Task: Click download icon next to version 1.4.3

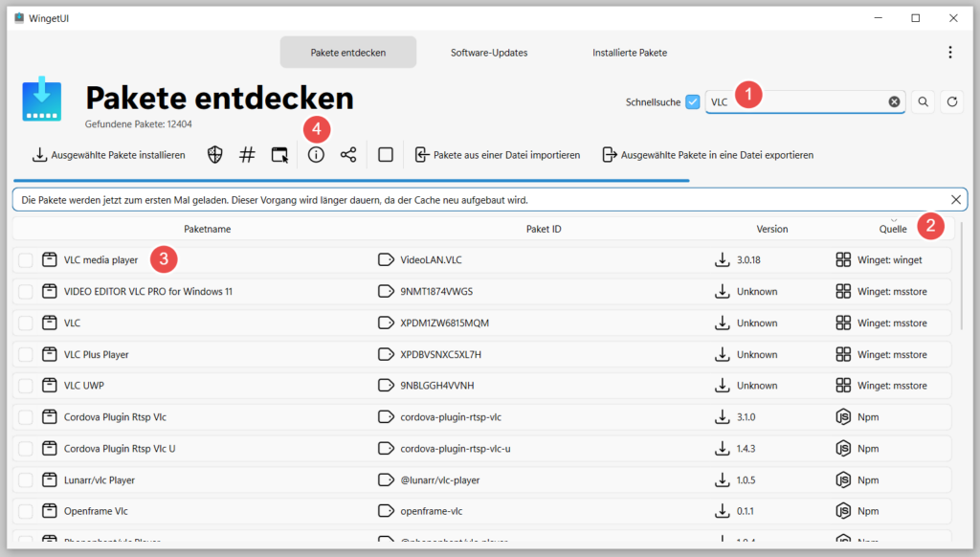Action: 723,448
